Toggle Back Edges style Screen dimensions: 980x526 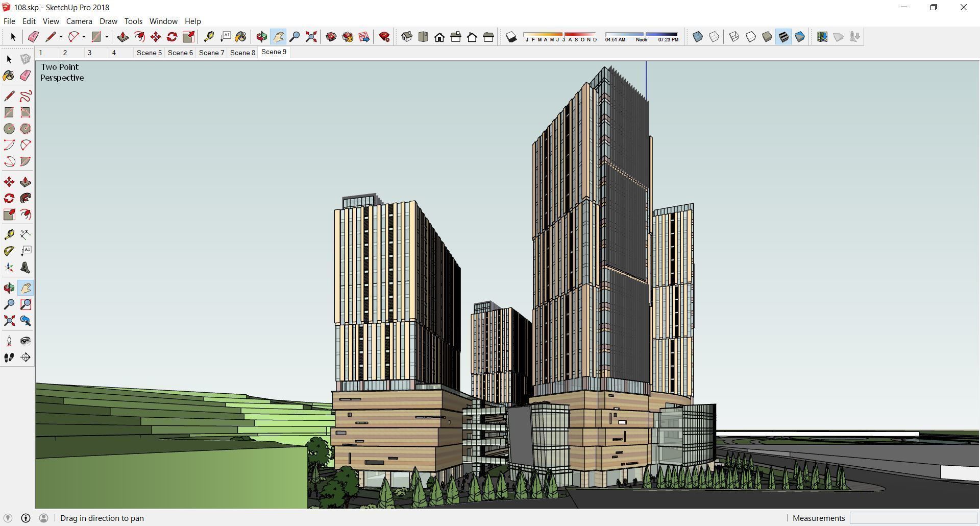pos(714,37)
